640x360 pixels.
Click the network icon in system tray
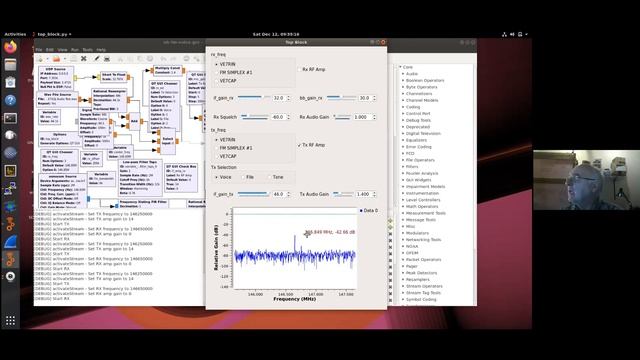[504, 34]
